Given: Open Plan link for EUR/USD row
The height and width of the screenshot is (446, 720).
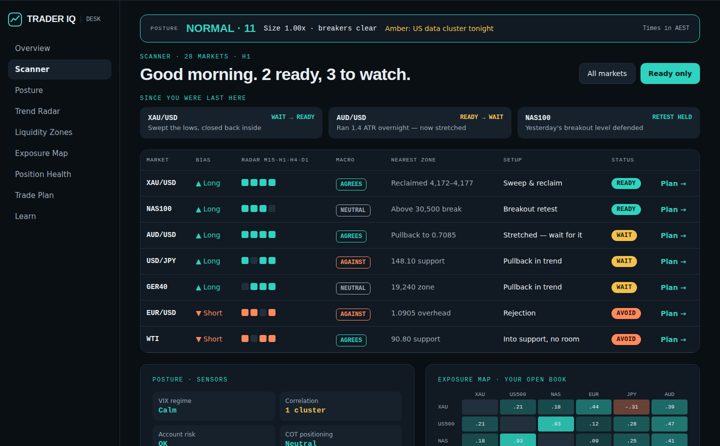Looking at the screenshot, I should [673, 314].
